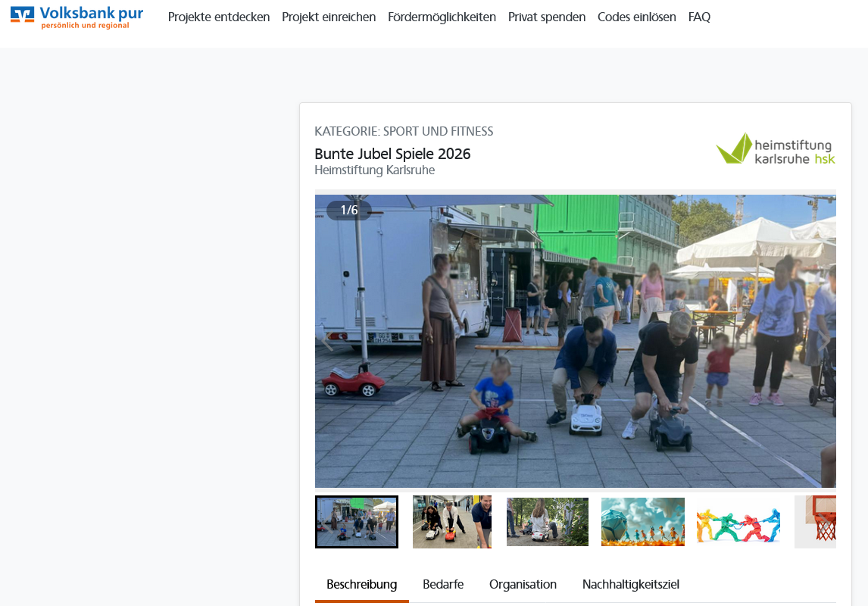The height and width of the screenshot is (606, 868).
Task: Show the Nachhaltigkeitsziel tab
Action: point(630,584)
